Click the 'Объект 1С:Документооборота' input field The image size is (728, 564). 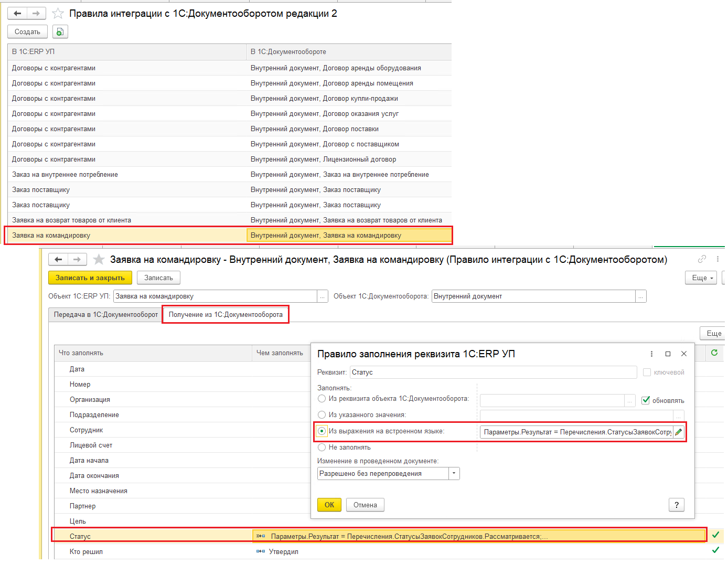tap(533, 296)
